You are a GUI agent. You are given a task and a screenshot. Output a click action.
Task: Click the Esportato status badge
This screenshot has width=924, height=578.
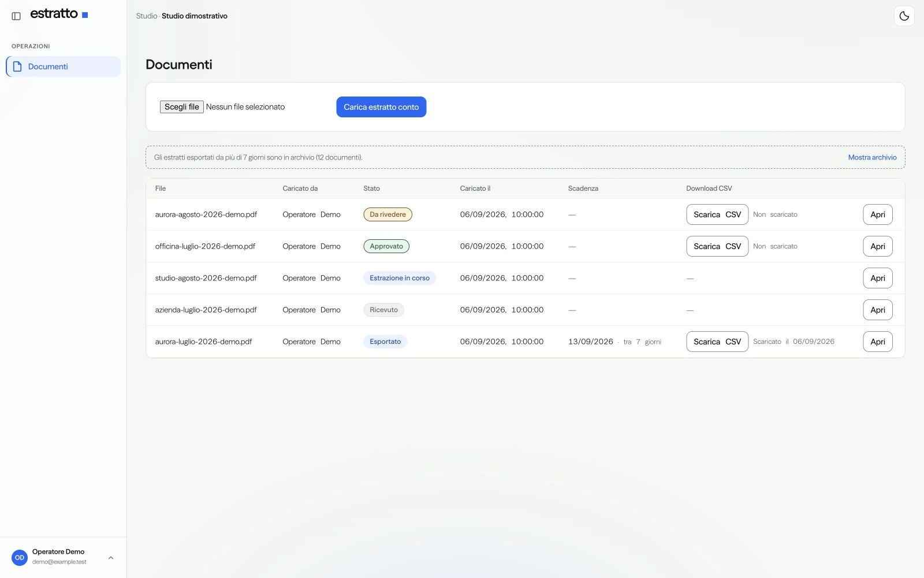pos(385,342)
